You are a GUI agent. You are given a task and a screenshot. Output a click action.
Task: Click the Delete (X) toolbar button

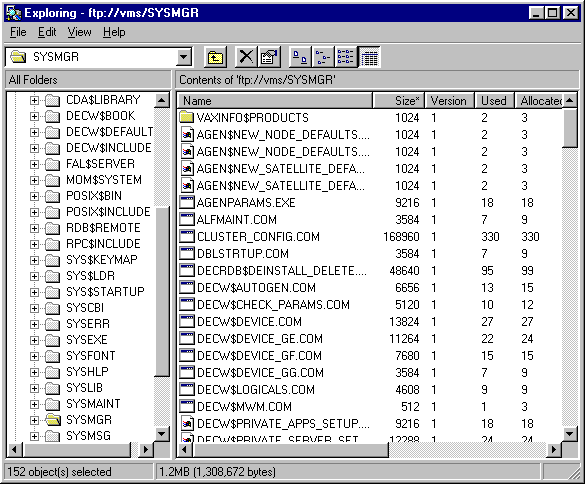[x=246, y=57]
